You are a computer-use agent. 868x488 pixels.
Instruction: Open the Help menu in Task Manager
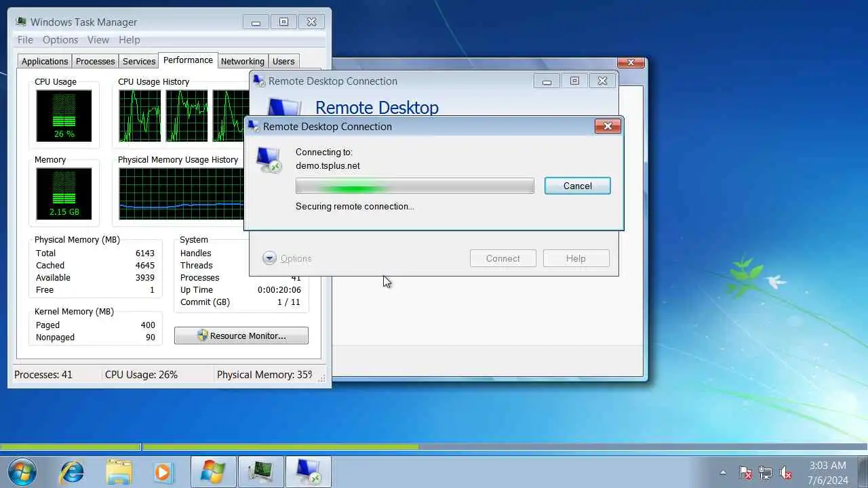(x=130, y=40)
